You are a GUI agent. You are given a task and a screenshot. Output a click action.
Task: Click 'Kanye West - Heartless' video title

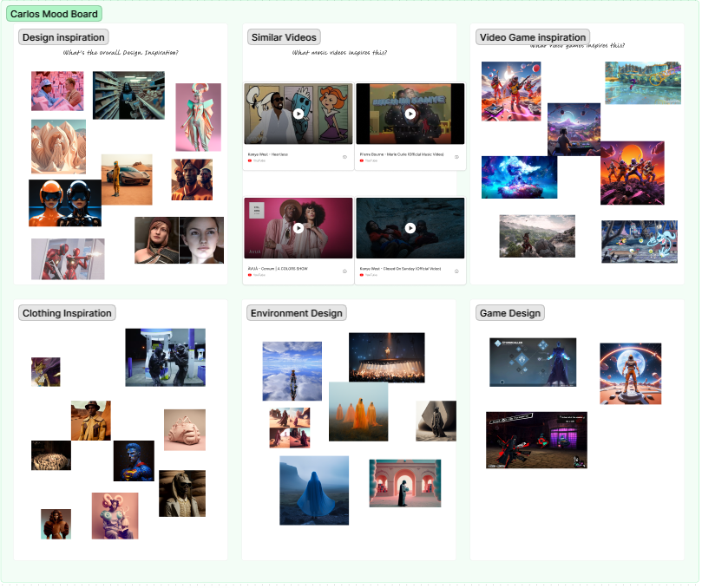coord(268,154)
